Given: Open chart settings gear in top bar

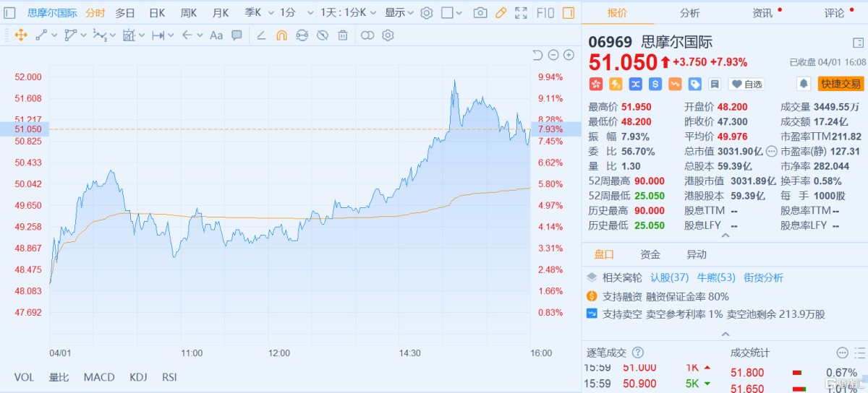Looking at the screenshot, I should 427,12.
